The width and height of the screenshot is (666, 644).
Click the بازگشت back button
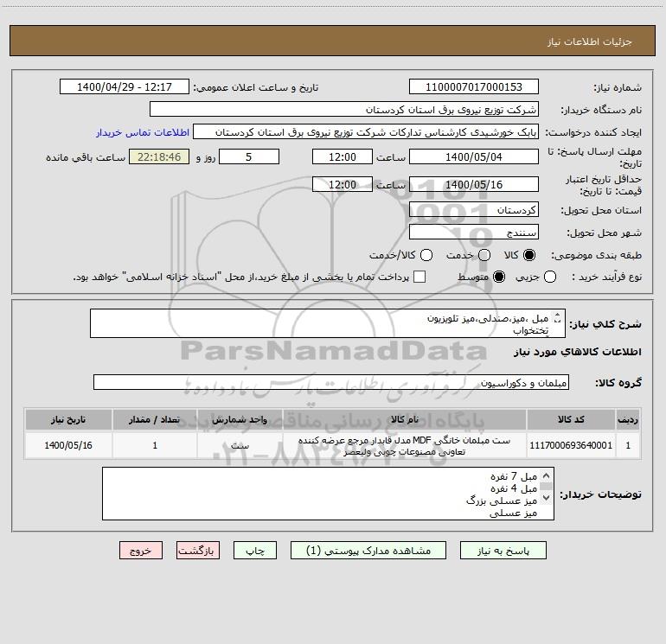[x=198, y=551]
